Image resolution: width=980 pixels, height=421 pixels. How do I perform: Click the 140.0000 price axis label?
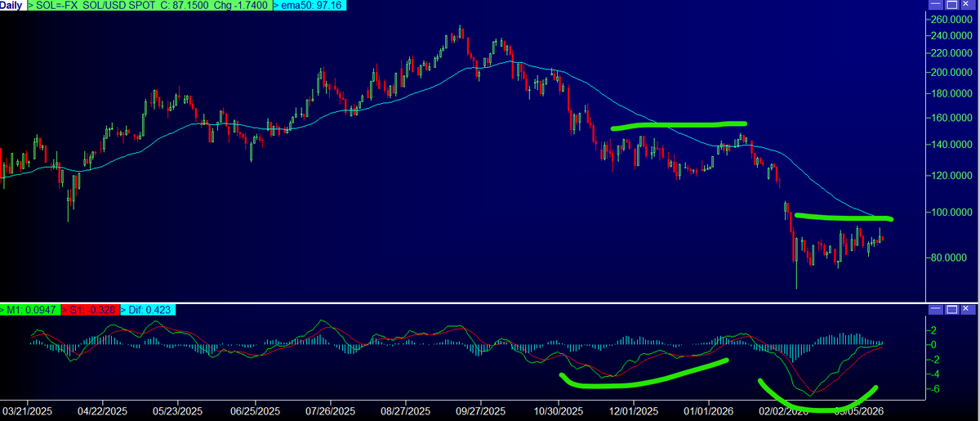952,145
